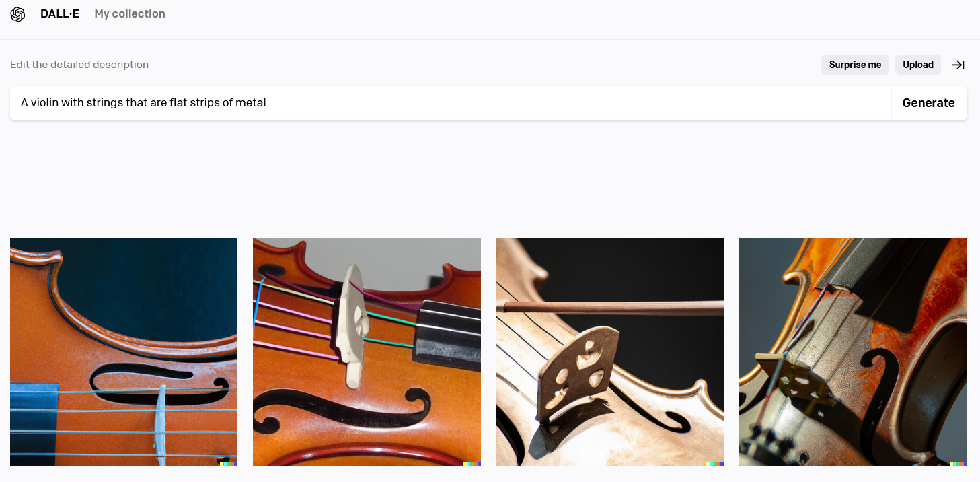
Task: Click into the violin prompt text field
Action: 451,103
